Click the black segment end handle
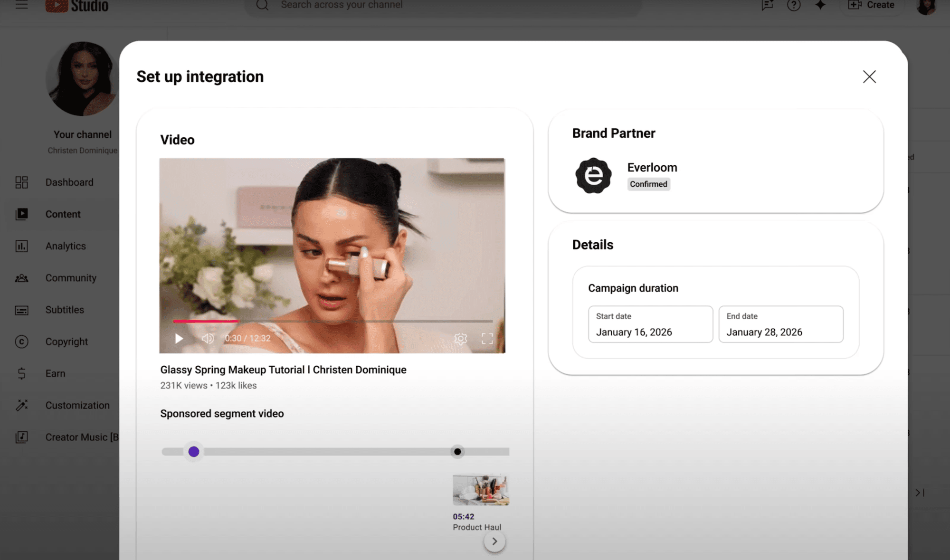Viewport: 950px width, 560px height. coord(457,452)
